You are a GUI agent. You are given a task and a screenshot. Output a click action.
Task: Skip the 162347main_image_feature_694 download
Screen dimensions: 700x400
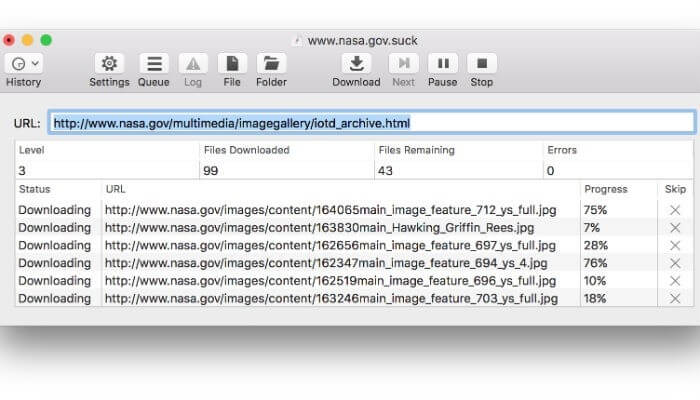coord(675,263)
